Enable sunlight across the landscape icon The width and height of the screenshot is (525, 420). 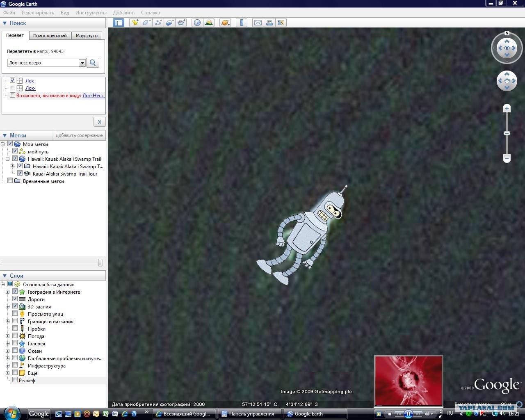[209, 23]
